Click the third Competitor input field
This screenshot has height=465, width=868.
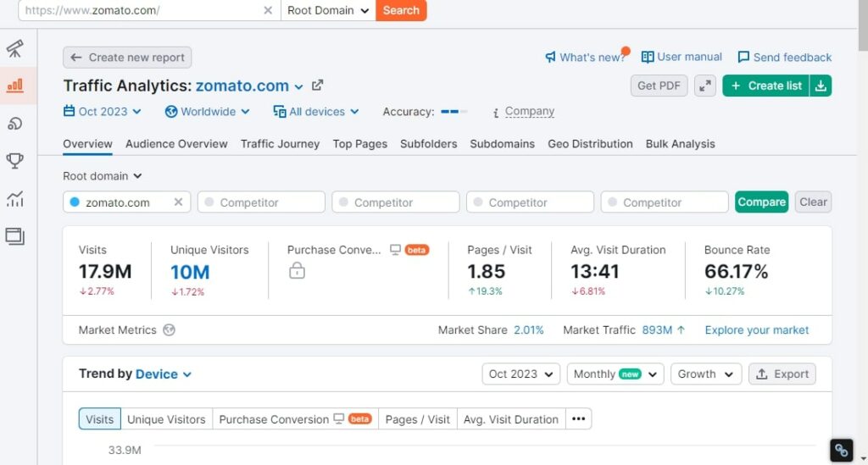pyautogui.click(x=531, y=202)
